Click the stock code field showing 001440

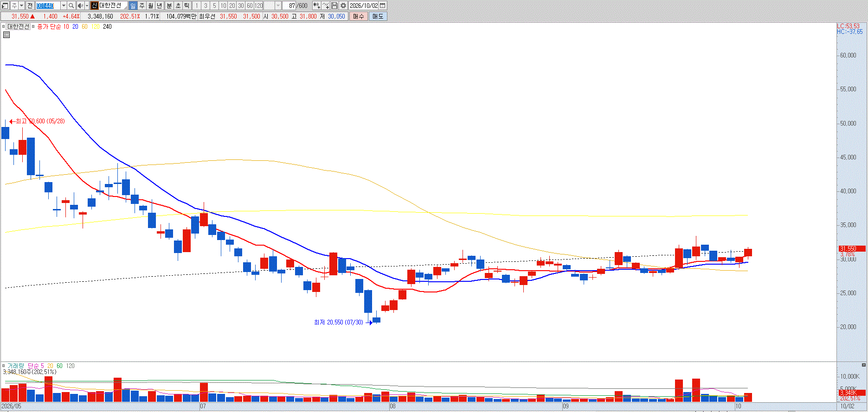pyautogui.click(x=48, y=6)
